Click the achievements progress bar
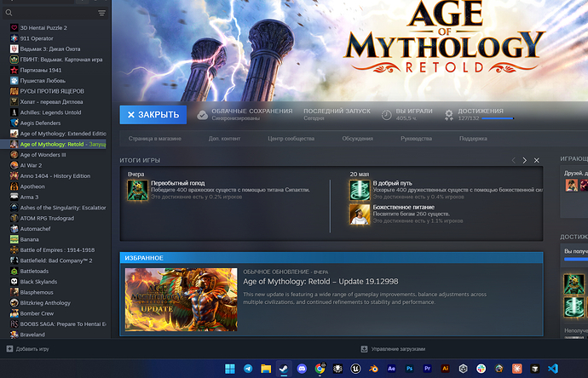Screen dimensions: 588x378 pyautogui.click(x=498, y=118)
